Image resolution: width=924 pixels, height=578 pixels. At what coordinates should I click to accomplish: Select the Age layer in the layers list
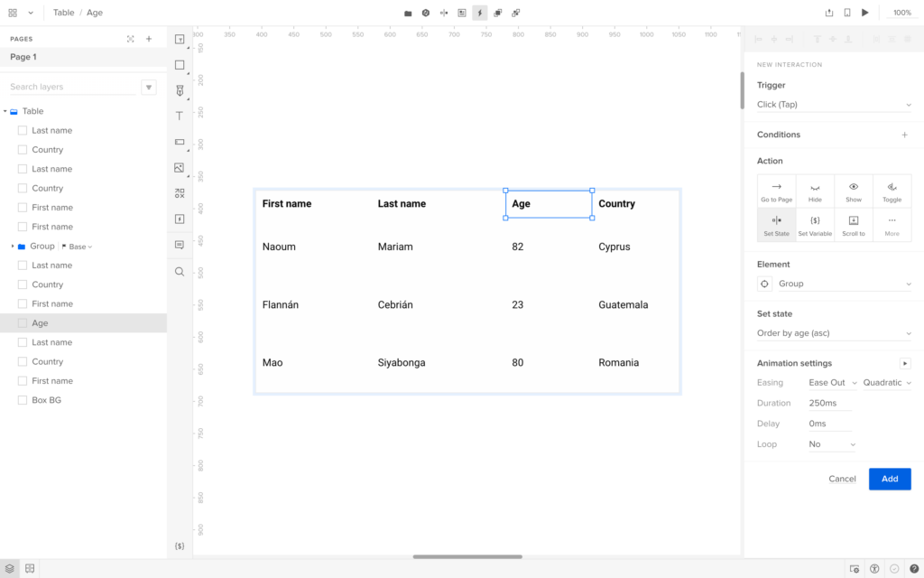pos(40,323)
